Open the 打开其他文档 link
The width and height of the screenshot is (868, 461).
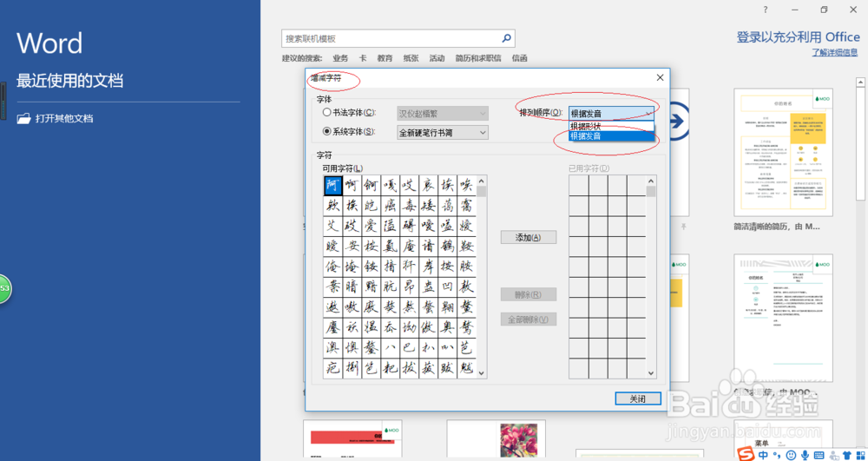pos(64,118)
